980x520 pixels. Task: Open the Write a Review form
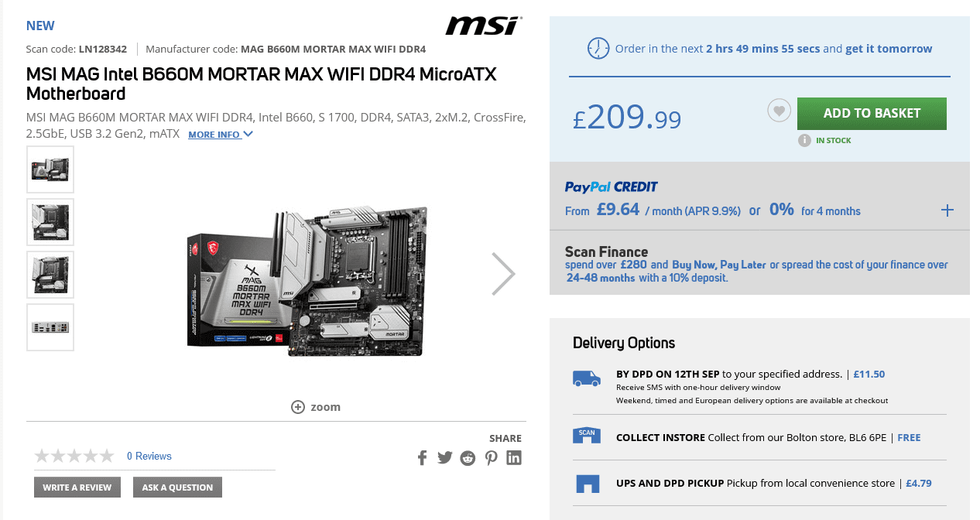click(77, 487)
